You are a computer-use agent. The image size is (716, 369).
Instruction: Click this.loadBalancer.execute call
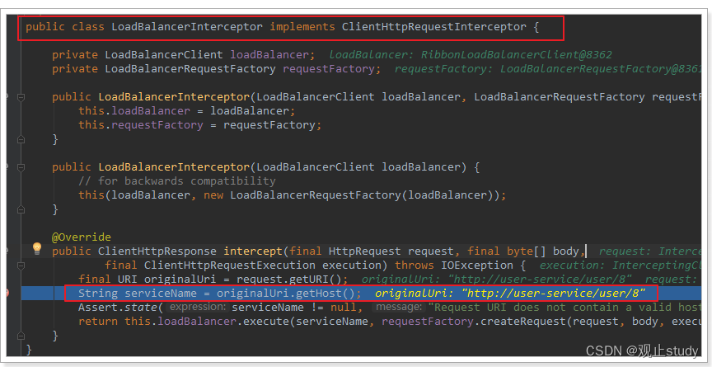[x=206, y=322]
